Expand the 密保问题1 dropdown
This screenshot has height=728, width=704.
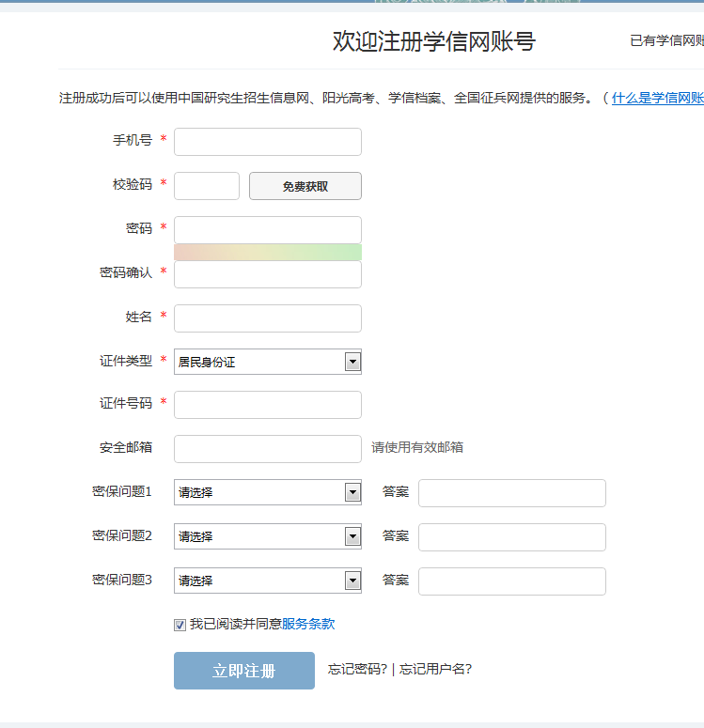click(x=267, y=492)
